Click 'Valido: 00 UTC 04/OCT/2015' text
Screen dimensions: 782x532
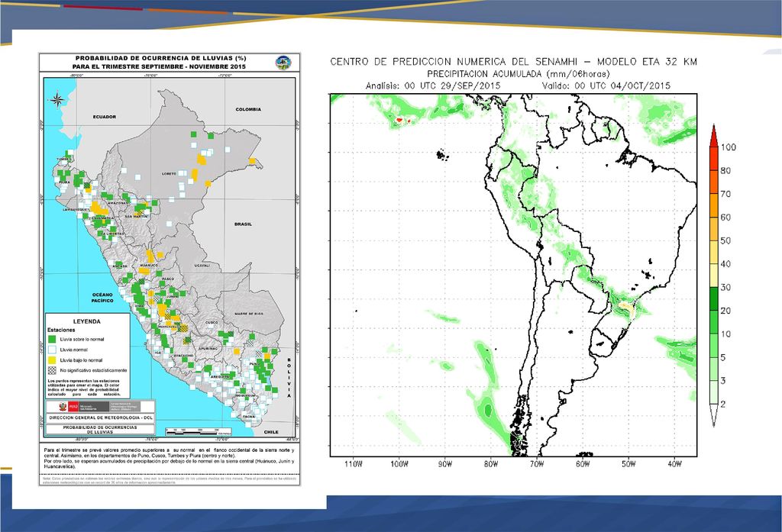[x=606, y=85]
